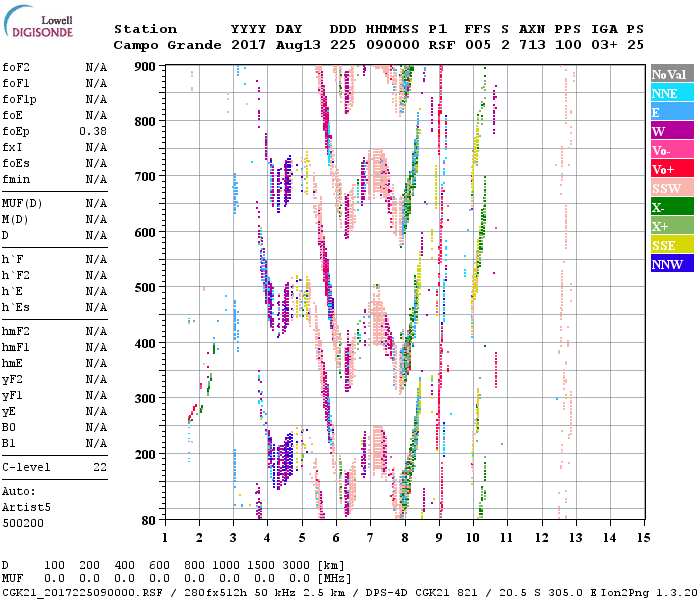Select the E blue legend swatch
The height and width of the screenshot is (600, 700).
pos(672,112)
